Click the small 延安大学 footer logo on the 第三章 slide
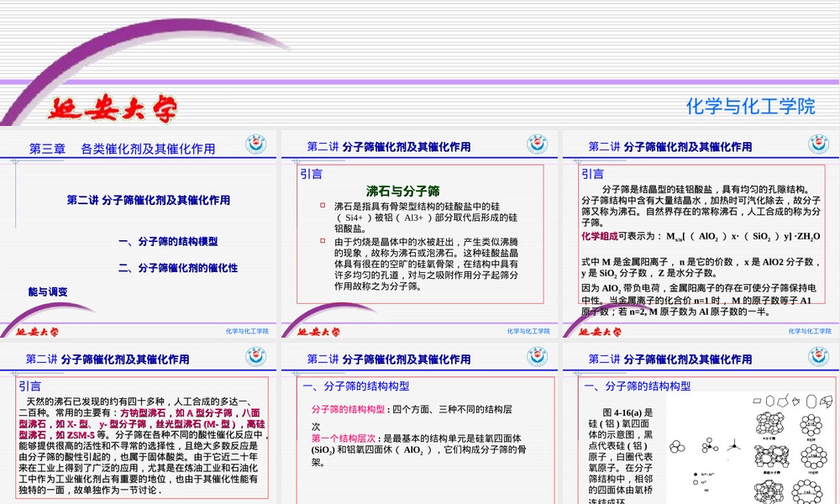Screen dimensions: 840x504 37,332
